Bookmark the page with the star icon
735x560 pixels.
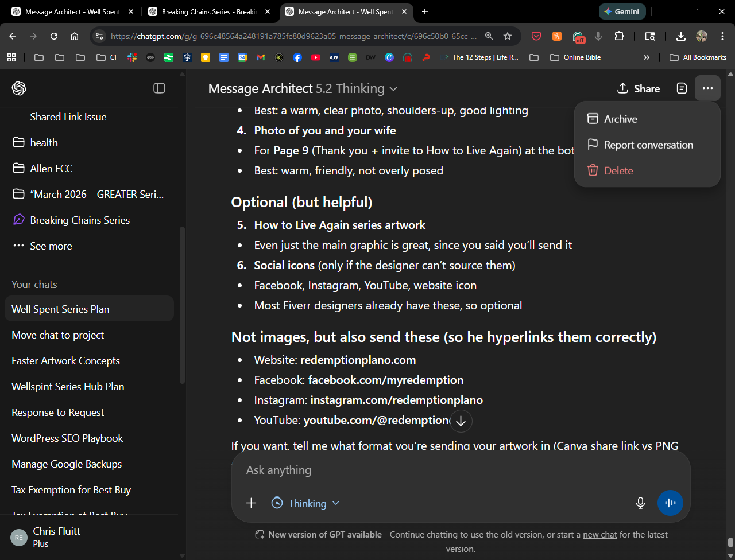(x=508, y=36)
